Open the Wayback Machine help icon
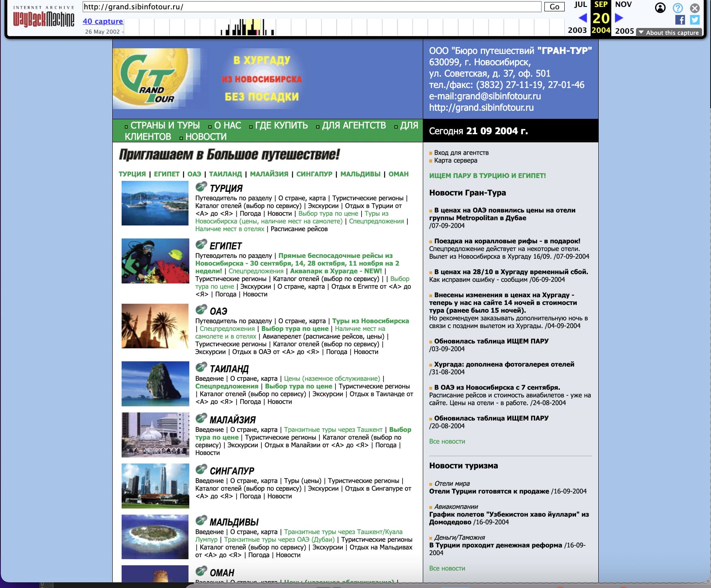Image resolution: width=711 pixels, height=588 pixels. (678, 8)
